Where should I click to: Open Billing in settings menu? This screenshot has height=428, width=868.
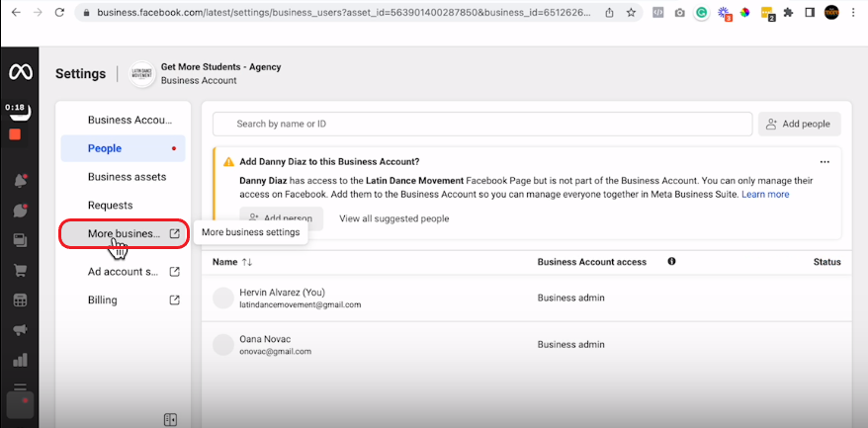point(123,300)
